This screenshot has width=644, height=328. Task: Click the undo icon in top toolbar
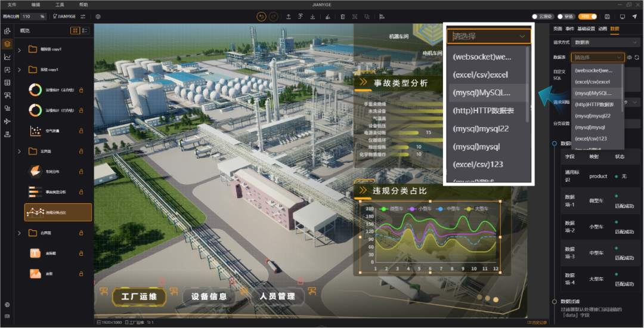tap(261, 17)
